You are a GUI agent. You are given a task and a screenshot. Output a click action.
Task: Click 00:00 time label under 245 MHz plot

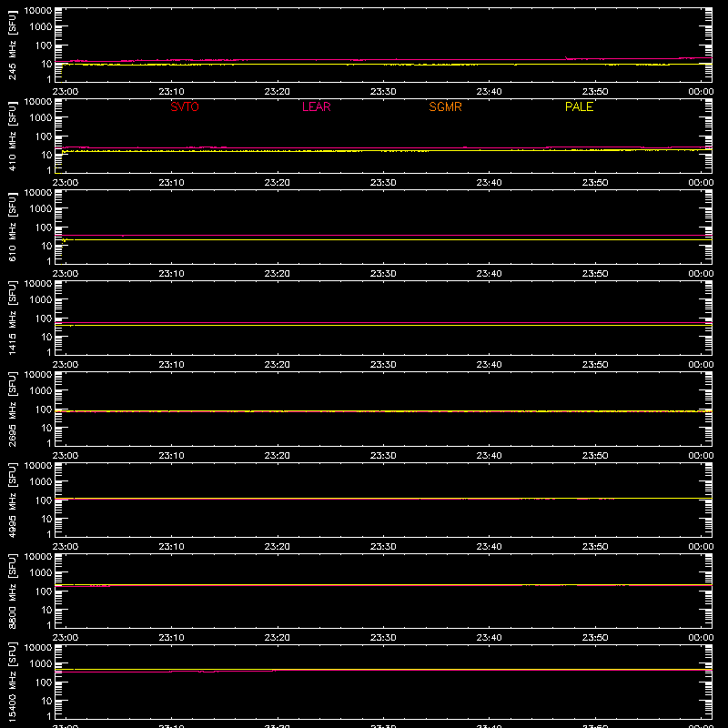tap(701, 92)
